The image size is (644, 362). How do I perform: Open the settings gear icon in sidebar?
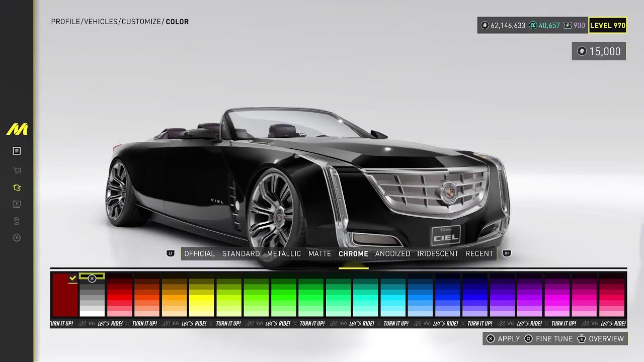[x=17, y=238]
